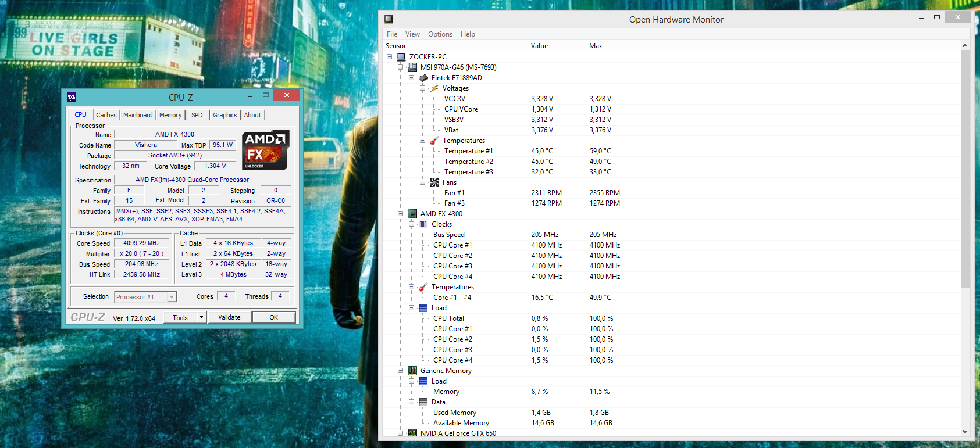Switch to the Graphics tab in CPU-Z
The height and width of the screenshot is (448, 980).
point(225,115)
